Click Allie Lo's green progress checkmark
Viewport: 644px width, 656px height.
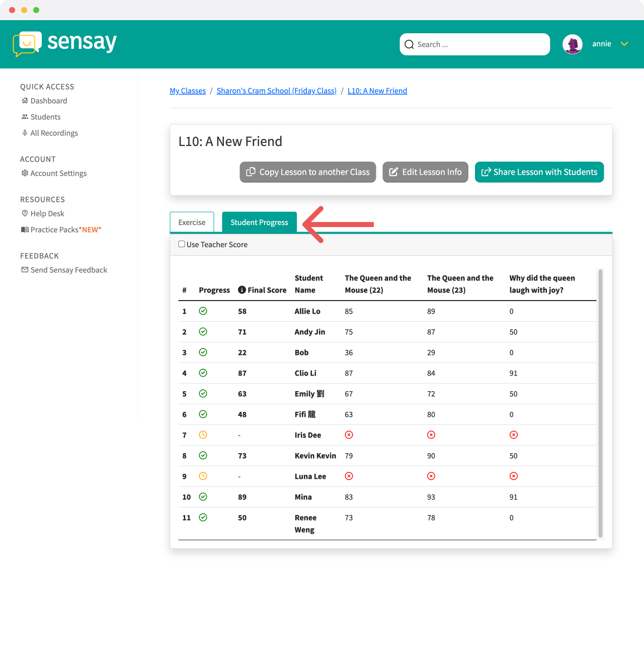point(203,311)
